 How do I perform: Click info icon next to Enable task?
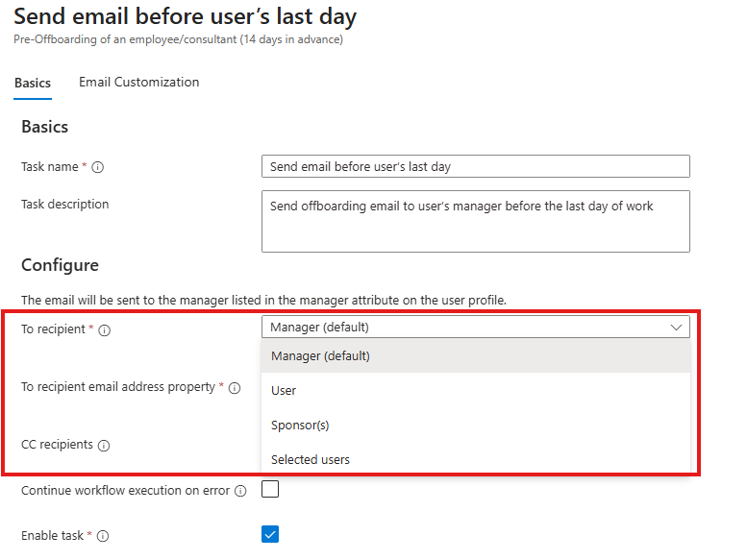(103, 536)
